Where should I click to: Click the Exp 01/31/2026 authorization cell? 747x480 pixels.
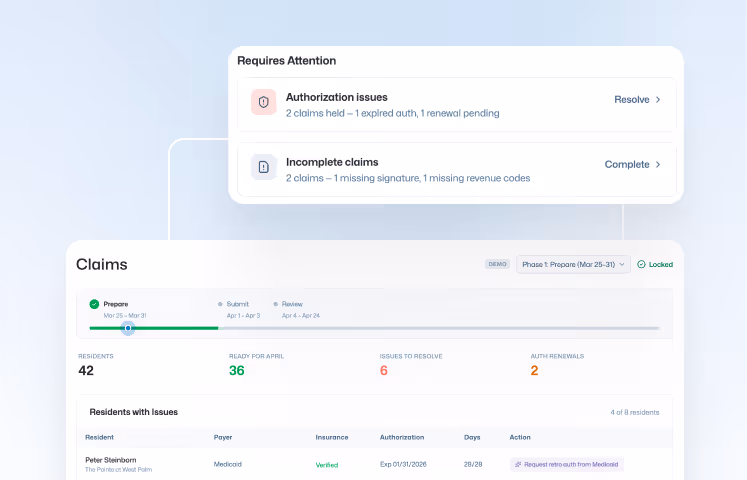(x=403, y=464)
